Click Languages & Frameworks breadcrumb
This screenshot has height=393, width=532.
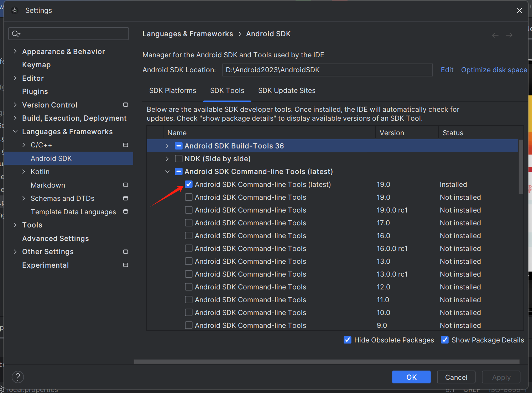188,34
